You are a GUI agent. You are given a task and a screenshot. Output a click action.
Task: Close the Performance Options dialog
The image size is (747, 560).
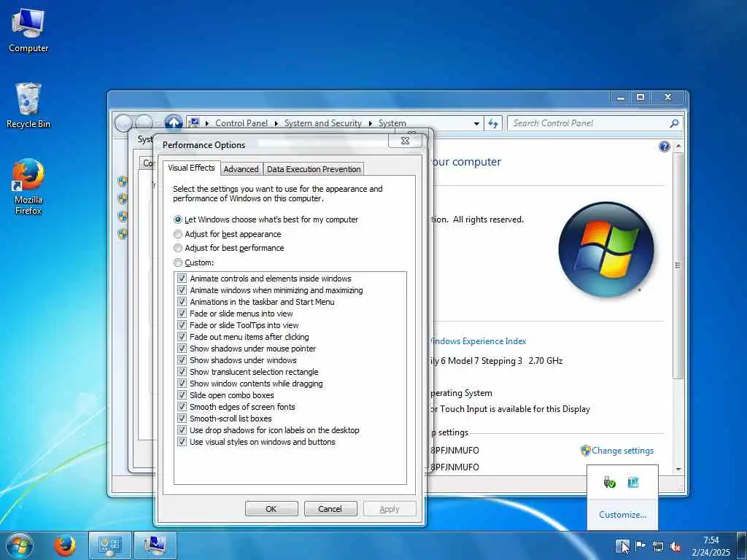click(x=405, y=141)
